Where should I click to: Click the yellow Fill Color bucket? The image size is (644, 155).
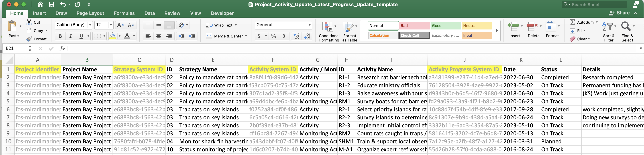click(x=113, y=36)
